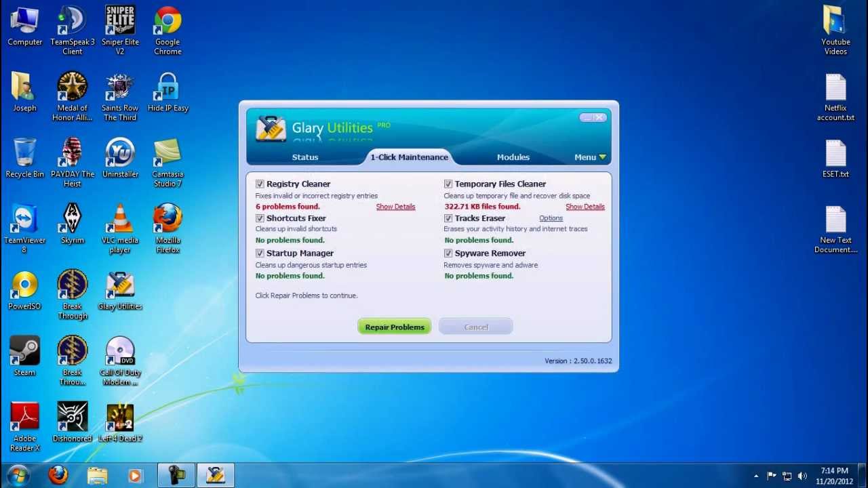Launch Google Chrome from desktop
This screenshot has height=488, width=868.
coord(167,30)
